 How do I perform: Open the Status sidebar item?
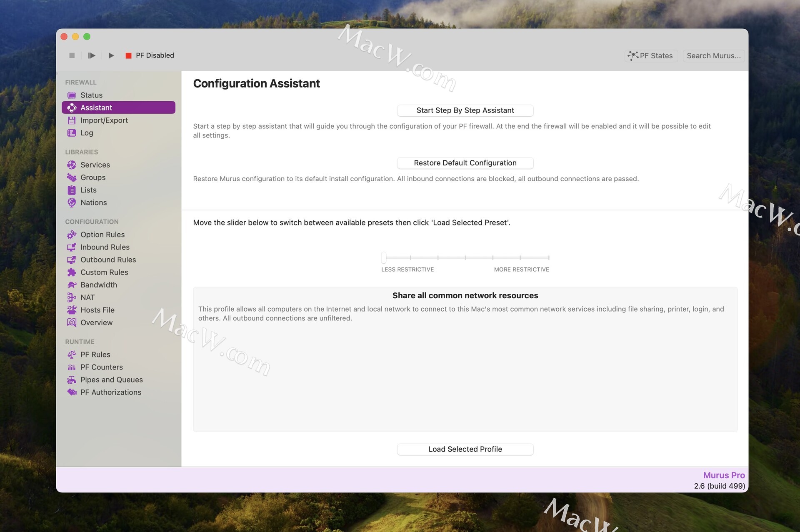pos(91,95)
